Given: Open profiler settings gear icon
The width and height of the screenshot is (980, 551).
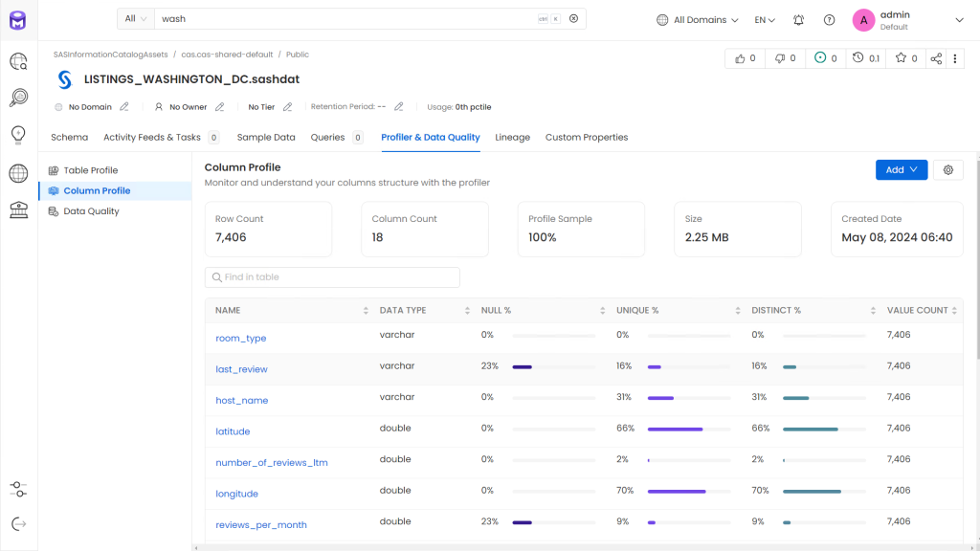Looking at the screenshot, I should coord(947,169).
